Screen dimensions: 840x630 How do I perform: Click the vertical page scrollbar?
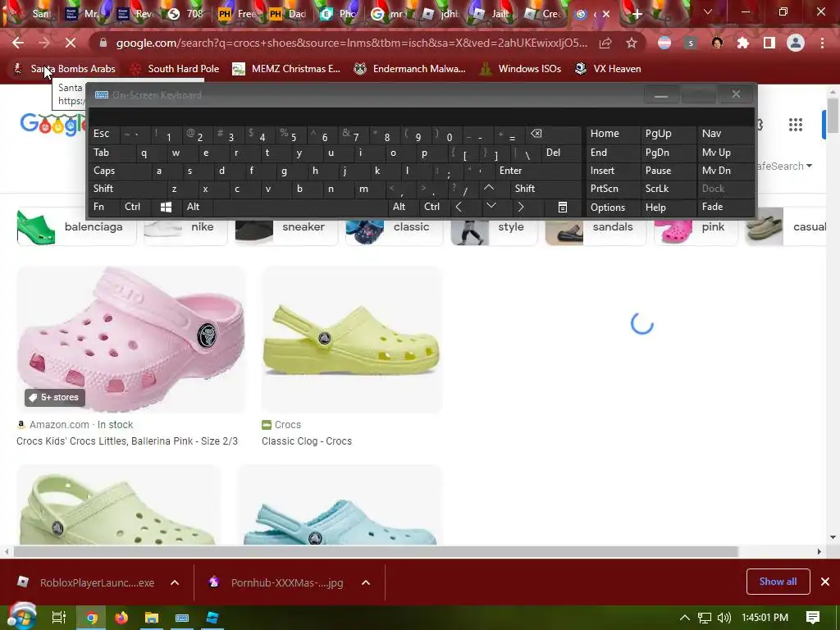(x=833, y=115)
